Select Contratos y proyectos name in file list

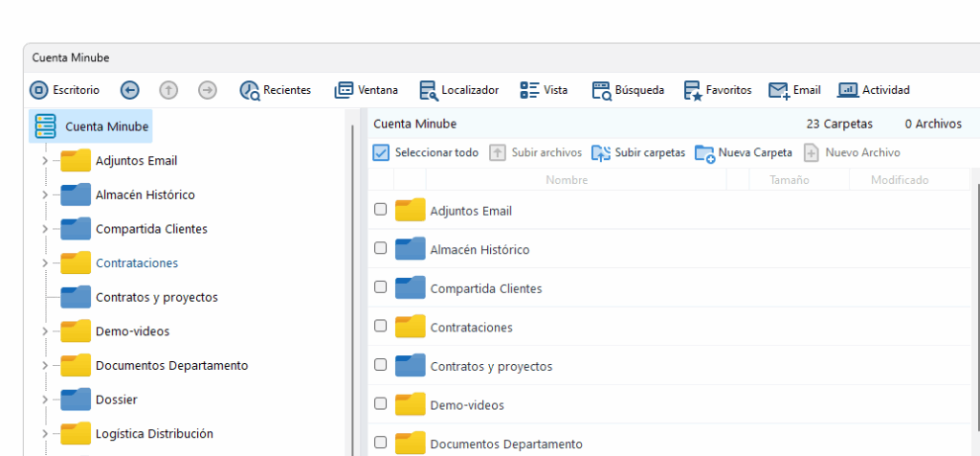click(x=491, y=367)
